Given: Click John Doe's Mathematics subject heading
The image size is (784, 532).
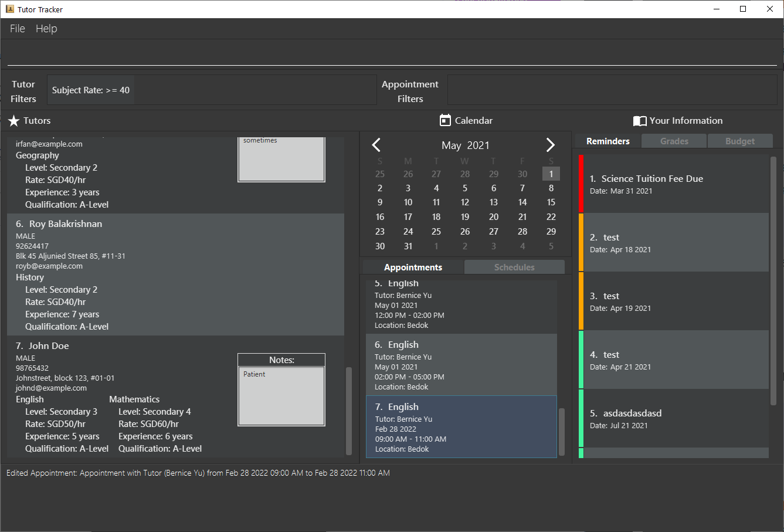Looking at the screenshot, I should (x=134, y=399).
